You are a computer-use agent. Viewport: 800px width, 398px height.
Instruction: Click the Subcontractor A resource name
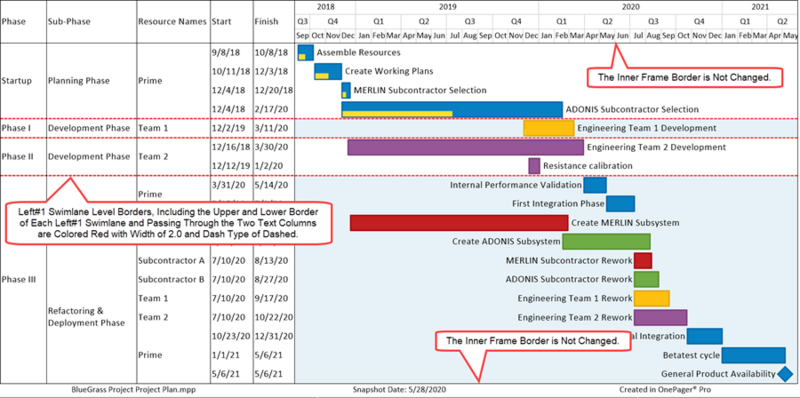tap(171, 261)
